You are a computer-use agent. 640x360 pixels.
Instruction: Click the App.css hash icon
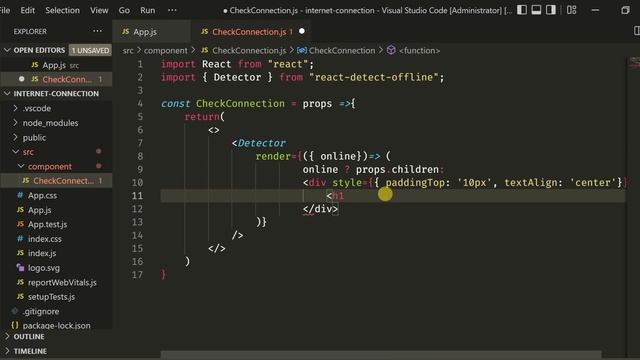pos(20,195)
